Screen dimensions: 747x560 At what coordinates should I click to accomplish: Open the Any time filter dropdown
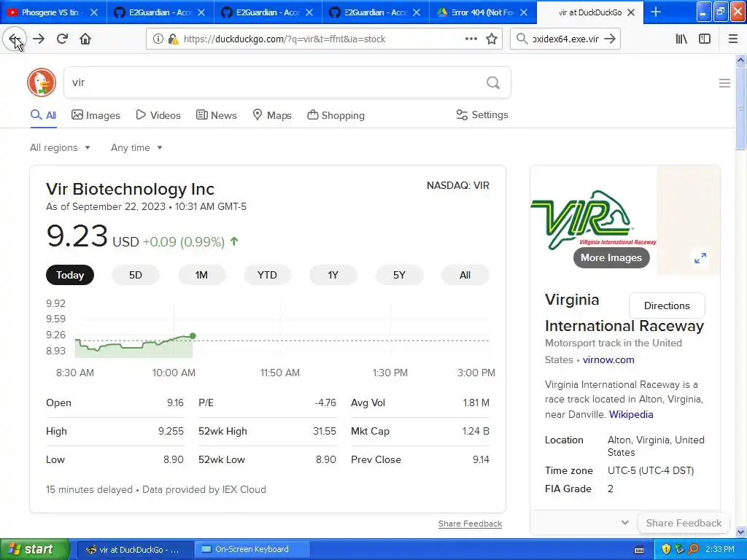pos(136,147)
